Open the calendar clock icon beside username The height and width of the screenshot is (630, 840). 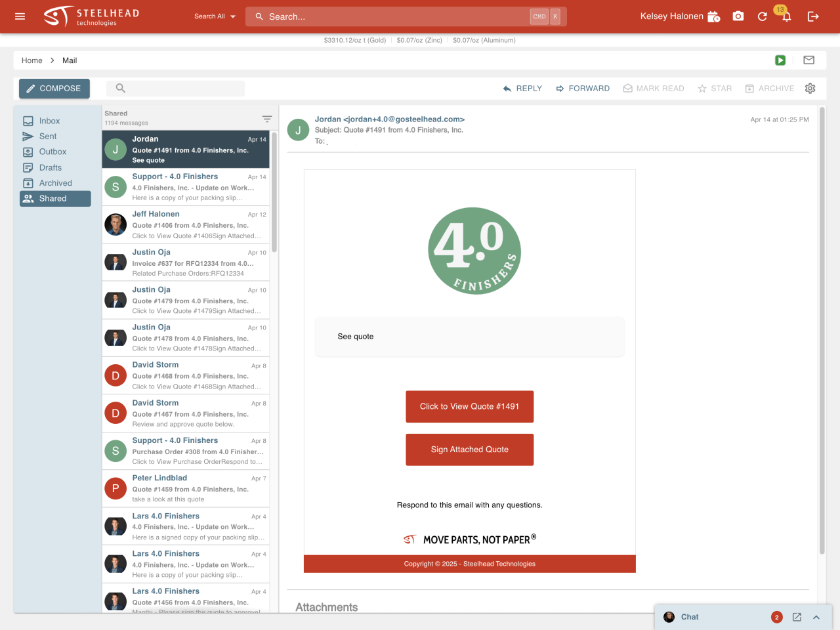coord(714,16)
